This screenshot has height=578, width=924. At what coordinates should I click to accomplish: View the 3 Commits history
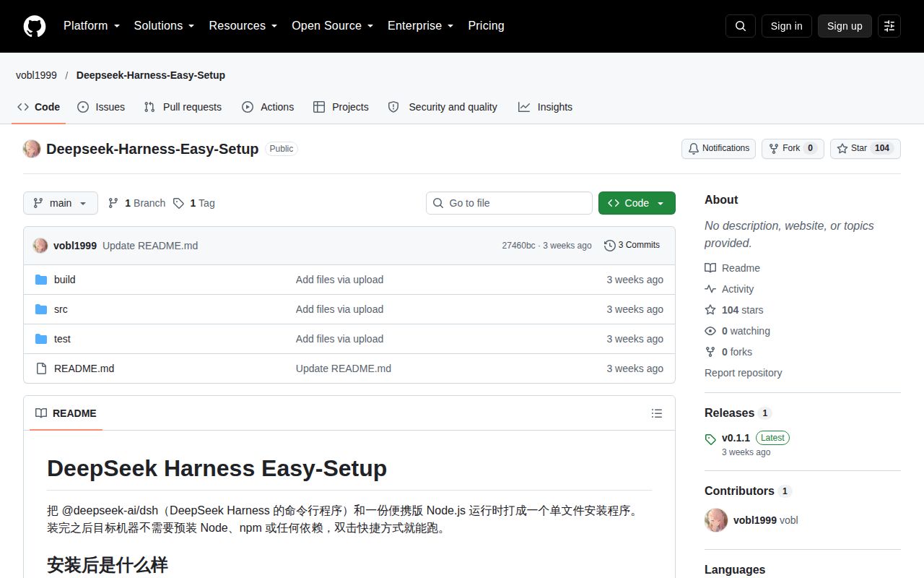click(x=632, y=246)
